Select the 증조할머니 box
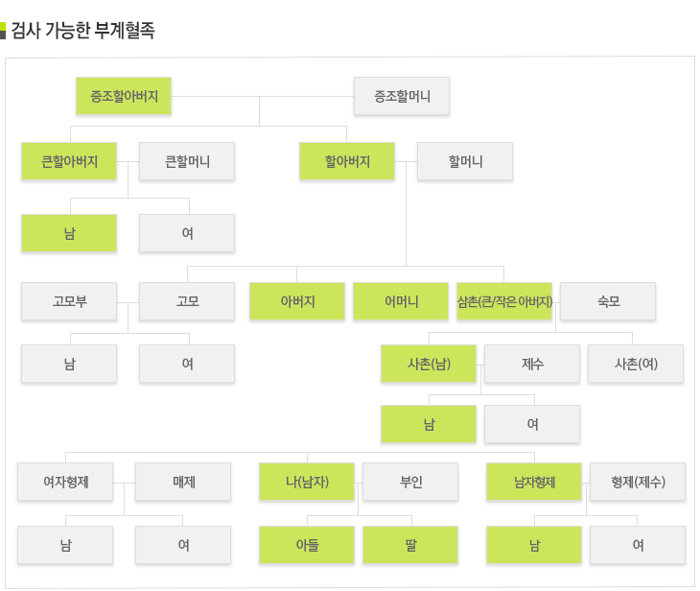This screenshot has height=591, width=700. click(402, 96)
